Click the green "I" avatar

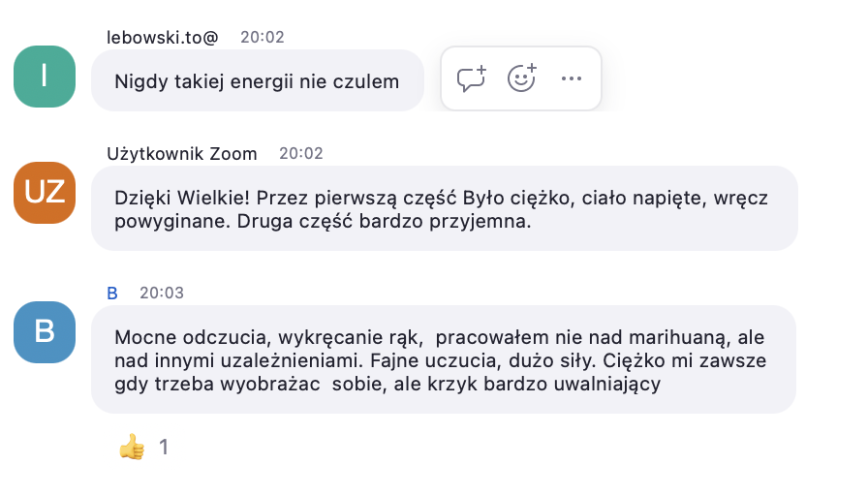point(45,77)
